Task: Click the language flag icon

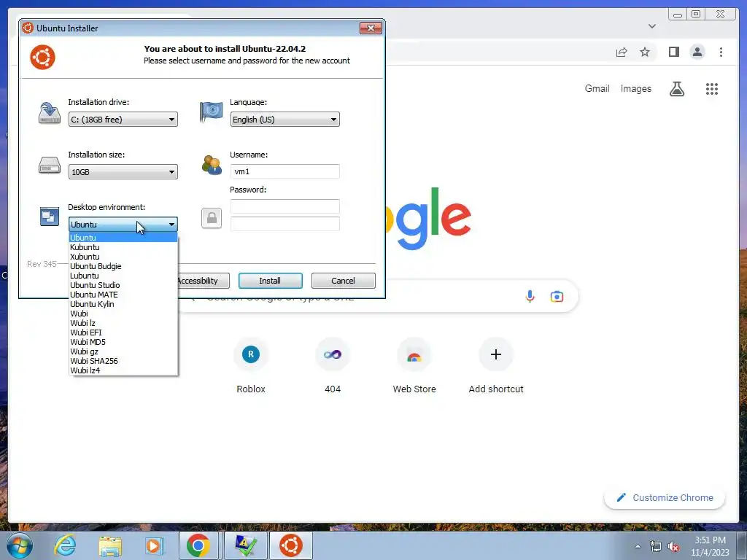Action: [211, 112]
